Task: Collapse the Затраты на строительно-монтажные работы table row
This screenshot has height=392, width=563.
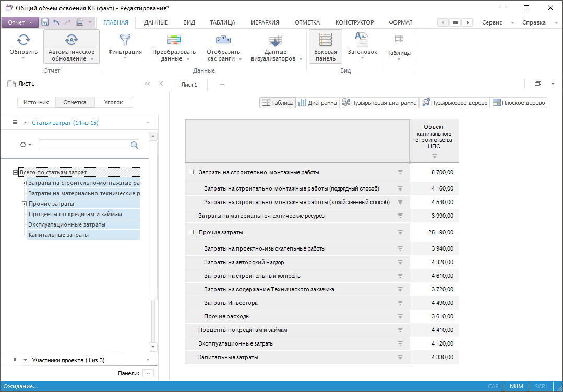Action: click(x=191, y=172)
